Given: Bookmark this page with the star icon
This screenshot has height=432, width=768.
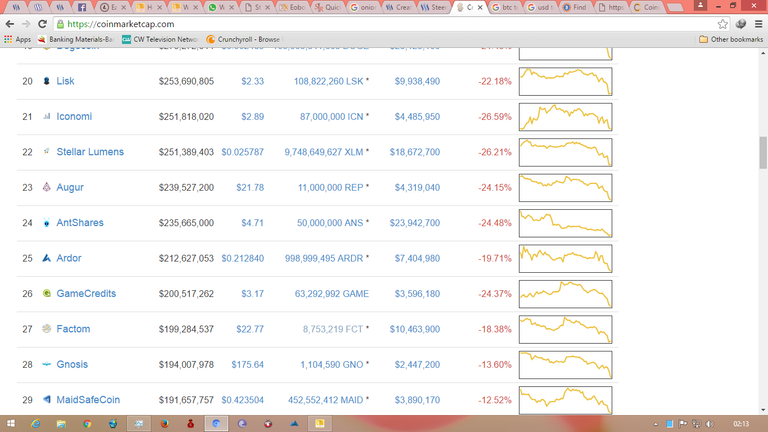Looking at the screenshot, I should 722,24.
